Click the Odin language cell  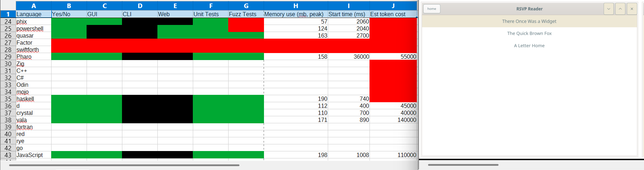point(34,85)
